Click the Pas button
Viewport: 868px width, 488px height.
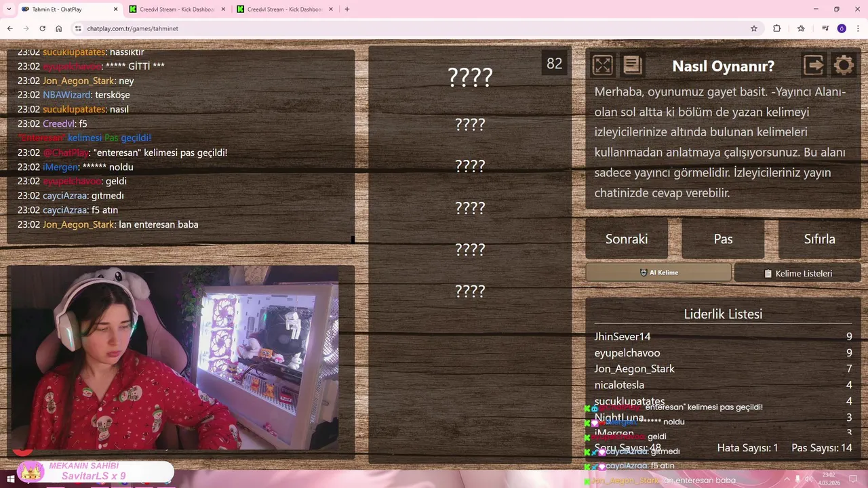(x=723, y=239)
